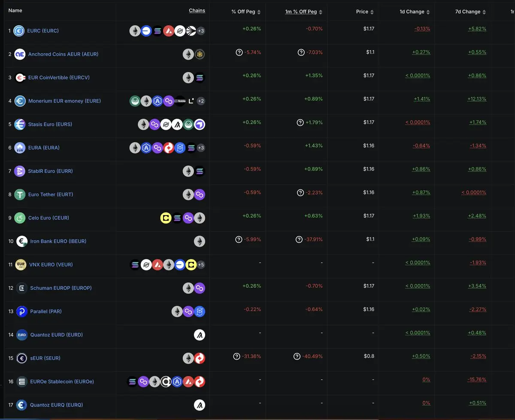Click help icon beside Euro Tether -2.23%
The image size is (515, 420).
(300, 193)
